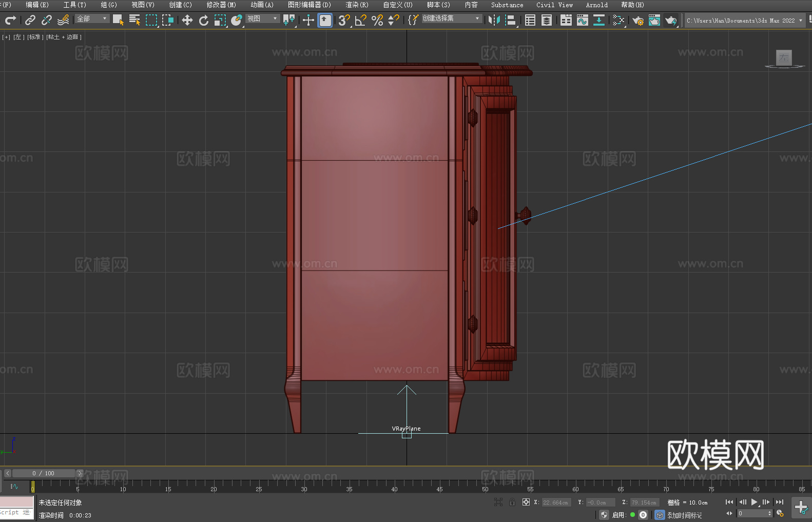Toggle Percent Snap
The height and width of the screenshot is (522, 812).
(x=377, y=20)
